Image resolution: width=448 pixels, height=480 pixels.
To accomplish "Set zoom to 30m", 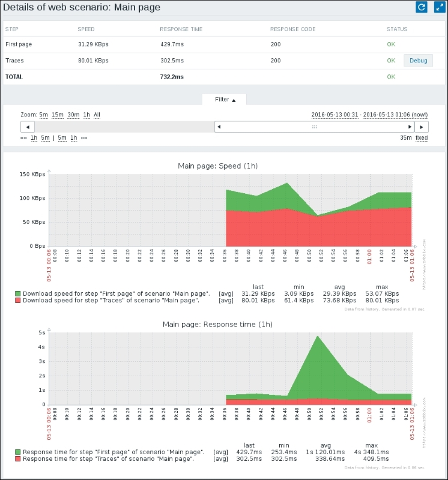I will tap(73, 115).
